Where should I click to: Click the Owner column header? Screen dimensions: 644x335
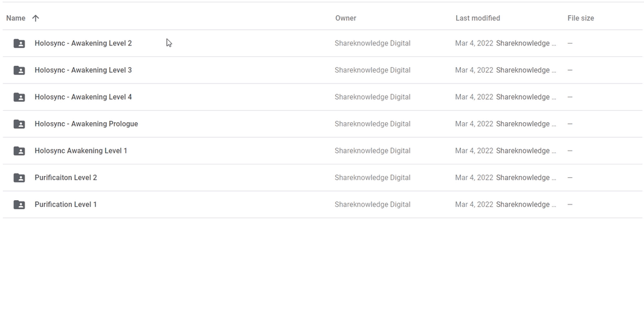point(346,18)
